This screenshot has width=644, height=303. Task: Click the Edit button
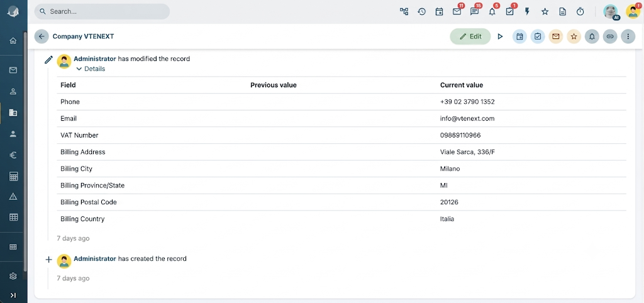click(x=470, y=36)
